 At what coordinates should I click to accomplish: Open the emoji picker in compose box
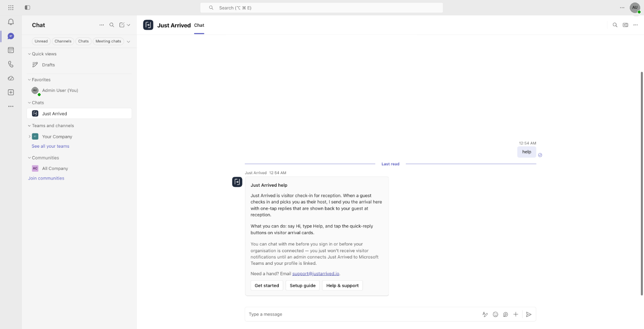(495, 314)
